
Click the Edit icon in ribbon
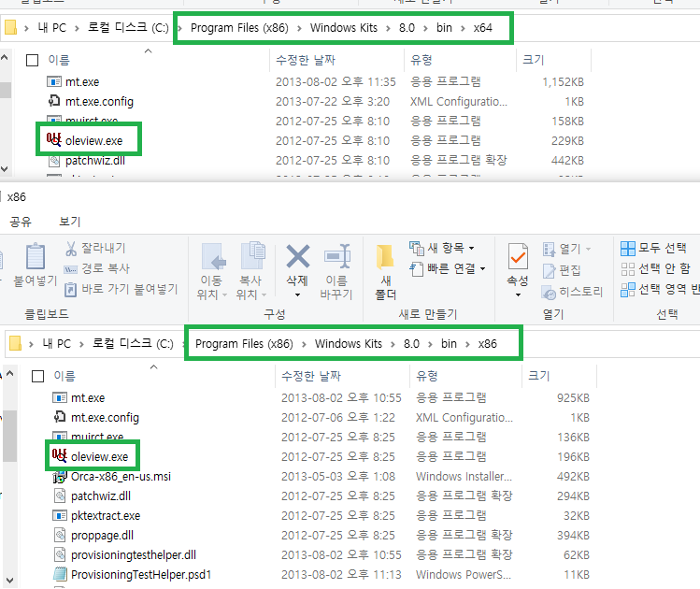pyautogui.click(x=550, y=270)
